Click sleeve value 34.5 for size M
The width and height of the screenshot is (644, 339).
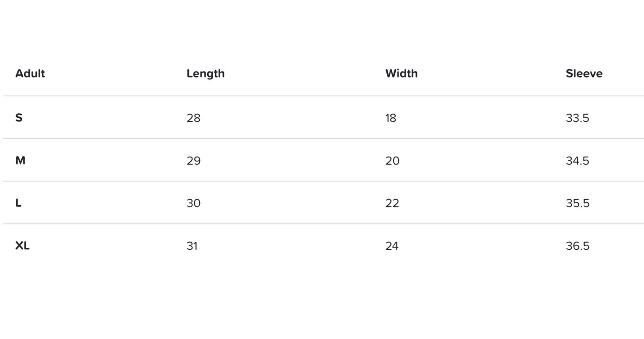[x=577, y=161]
